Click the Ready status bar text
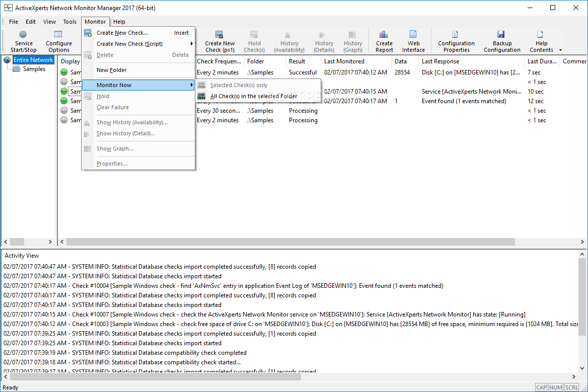The image size is (588, 392). [10, 387]
